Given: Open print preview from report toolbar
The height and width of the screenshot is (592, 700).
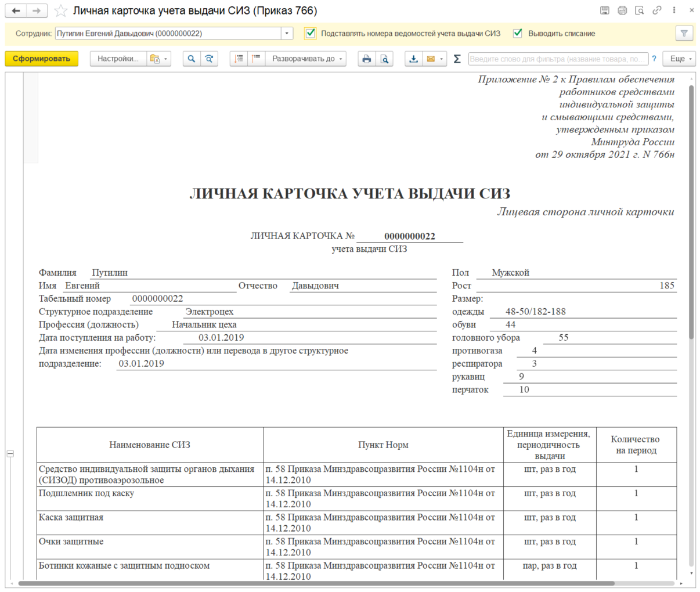Looking at the screenshot, I should pos(384,59).
